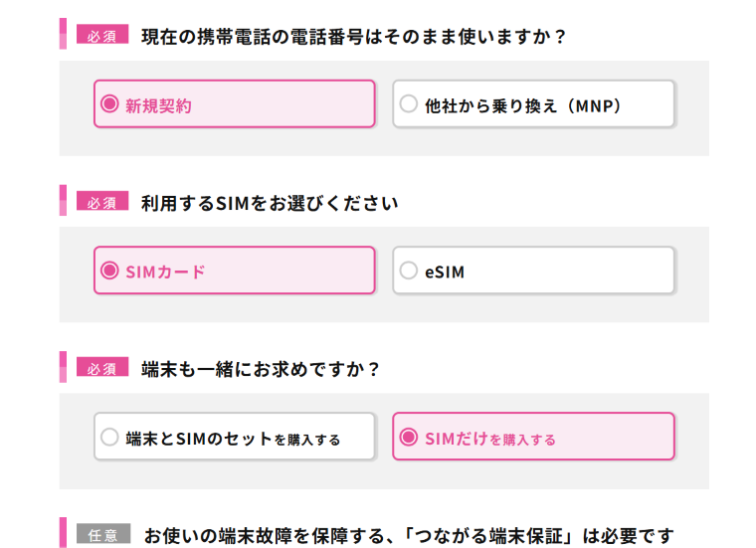Click the gray 任意 badge

coord(102,534)
